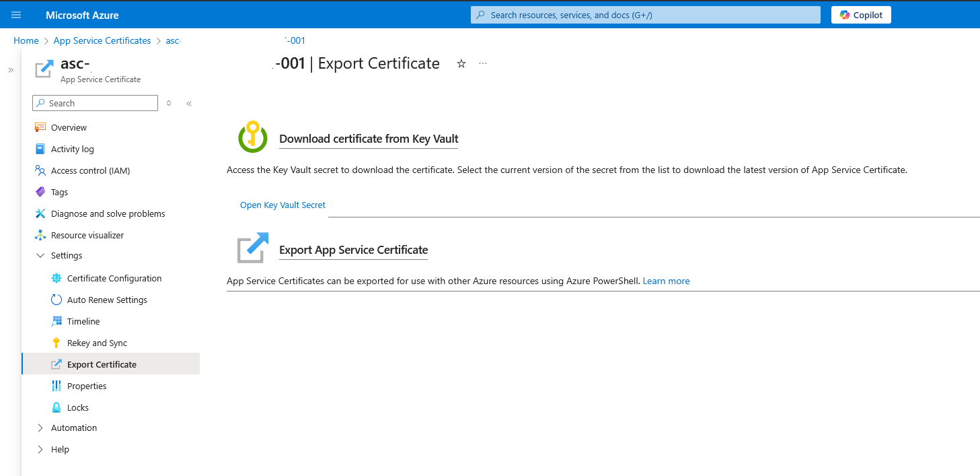Open Resource visualizer
The height and width of the screenshot is (476, 980).
click(87, 235)
